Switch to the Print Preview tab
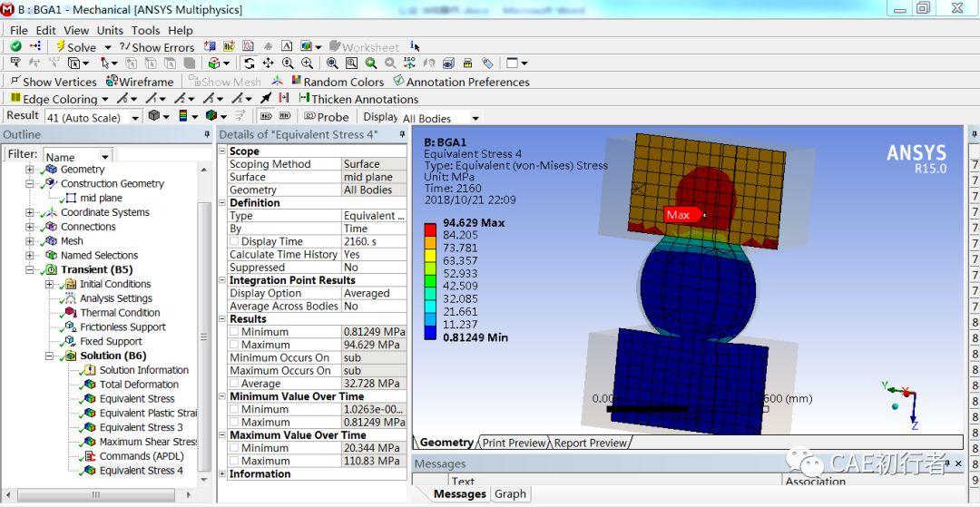980x507 pixels. 514,443
